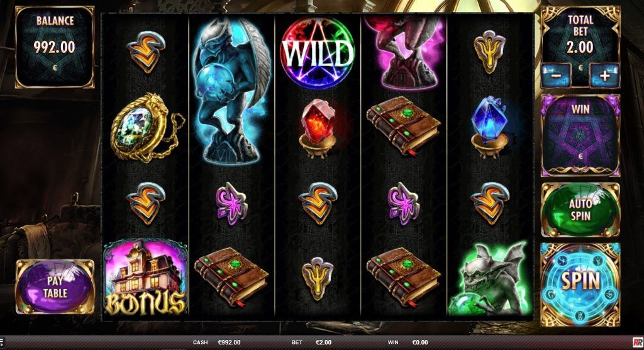644x350 pixels.
Task: Open the menu icon at bottom-left corner
Action: 2,342
